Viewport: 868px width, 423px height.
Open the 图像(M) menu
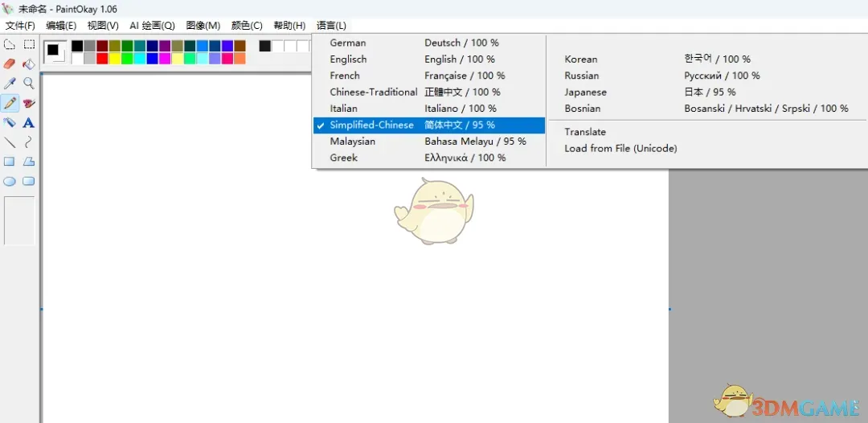point(203,26)
